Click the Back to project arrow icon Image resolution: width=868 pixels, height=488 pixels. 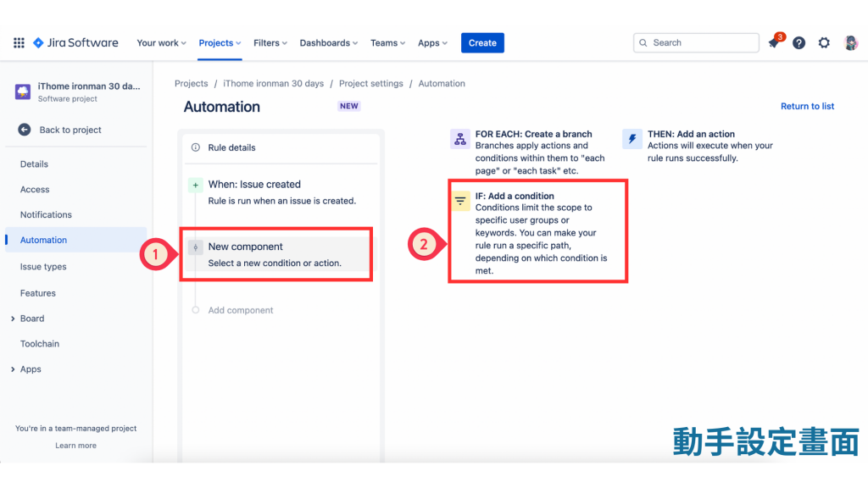pyautogui.click(x=25, y=130)
